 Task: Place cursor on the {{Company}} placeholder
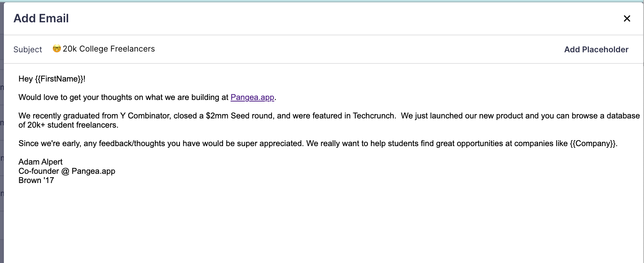click(x=592, y=143)
